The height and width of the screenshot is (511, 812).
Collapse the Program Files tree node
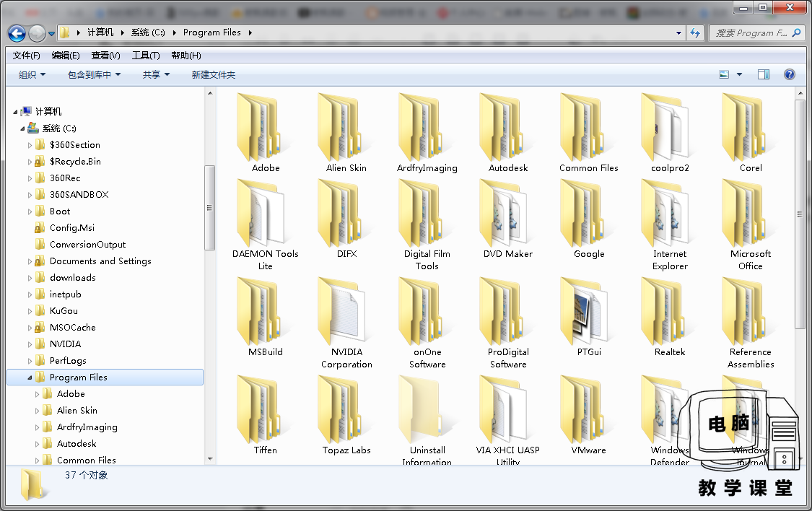pyautogui.click(x=30, y=377)
